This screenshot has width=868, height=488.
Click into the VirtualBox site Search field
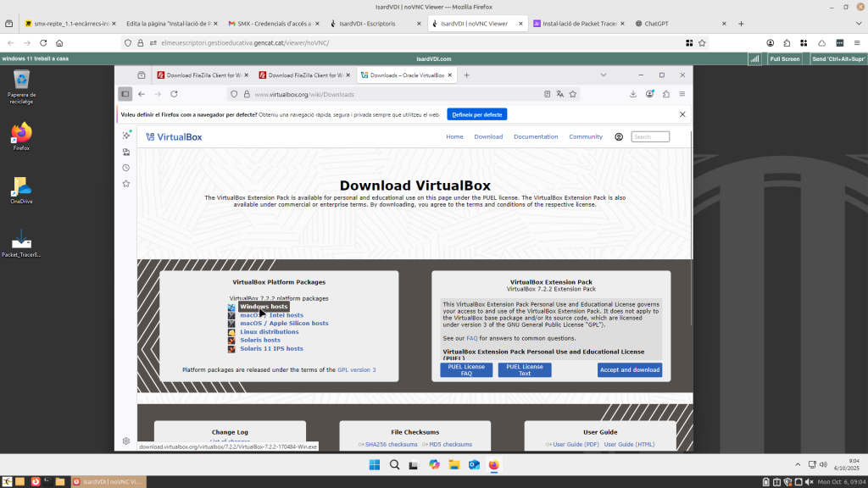650,136
